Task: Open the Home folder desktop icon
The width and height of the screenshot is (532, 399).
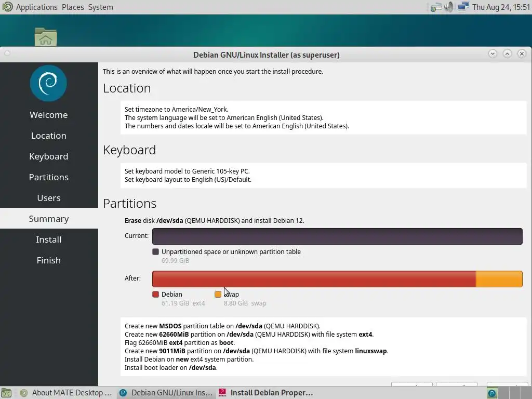Action: click(x=46, y=37)
